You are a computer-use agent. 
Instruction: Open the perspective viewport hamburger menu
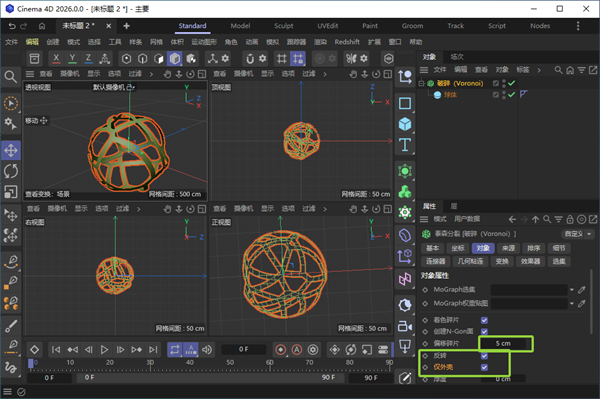(x=30, y=74)
